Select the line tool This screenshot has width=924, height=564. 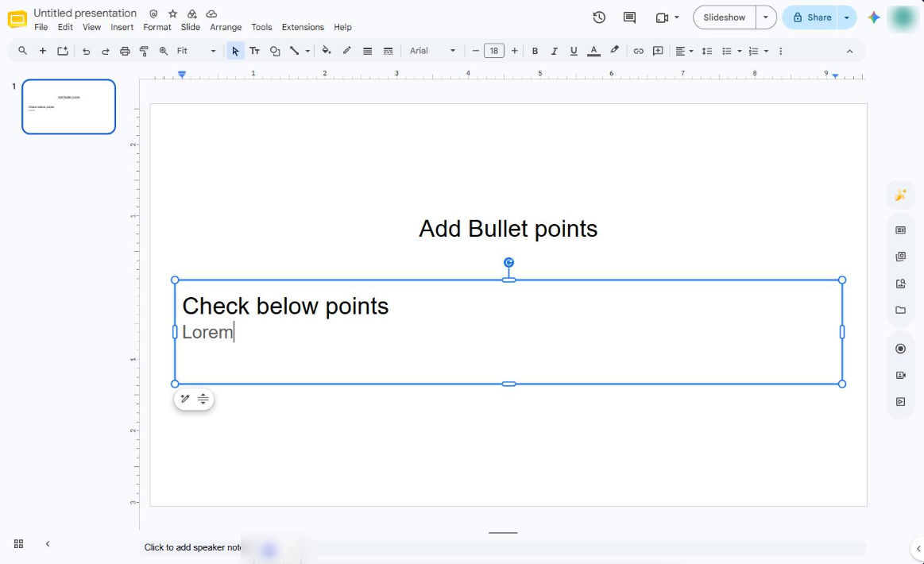295,52
